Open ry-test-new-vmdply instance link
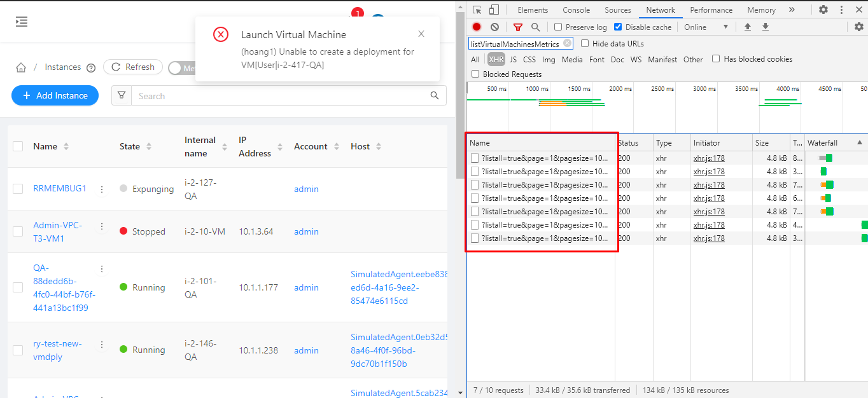 (x=57, y=350)
